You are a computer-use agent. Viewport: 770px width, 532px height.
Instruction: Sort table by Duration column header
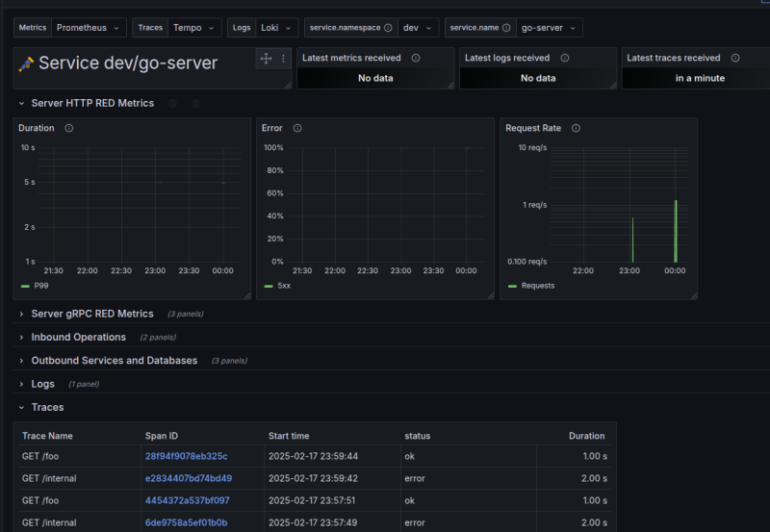586,436
